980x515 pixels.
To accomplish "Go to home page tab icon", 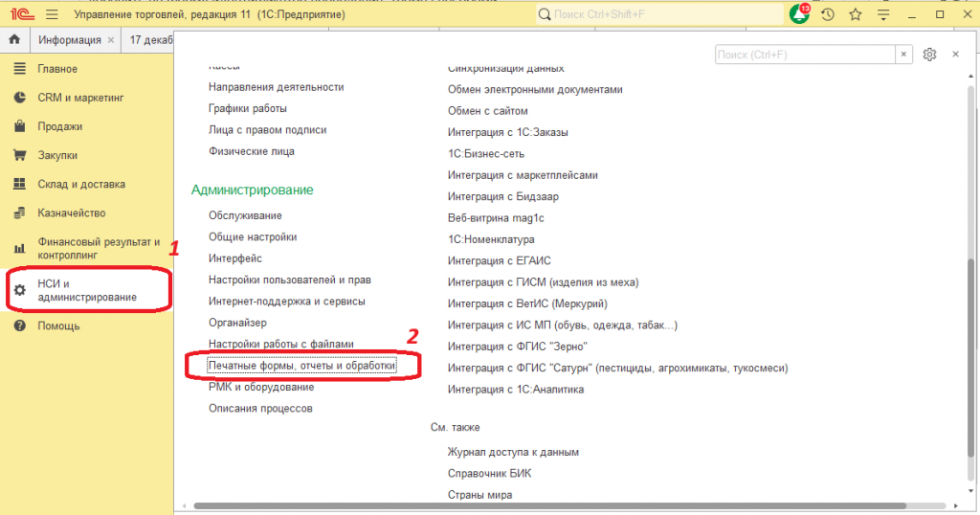I will [14, 39].
